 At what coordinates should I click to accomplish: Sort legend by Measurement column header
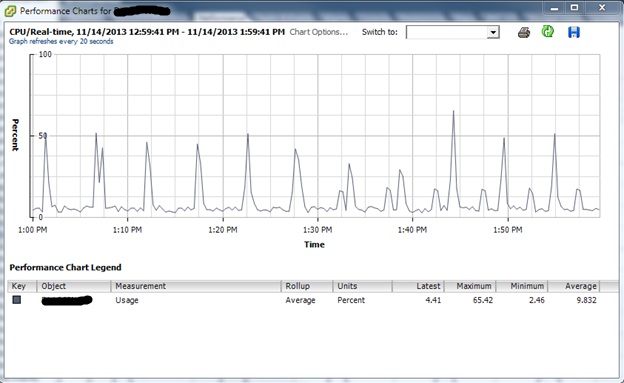coord(196,286)
